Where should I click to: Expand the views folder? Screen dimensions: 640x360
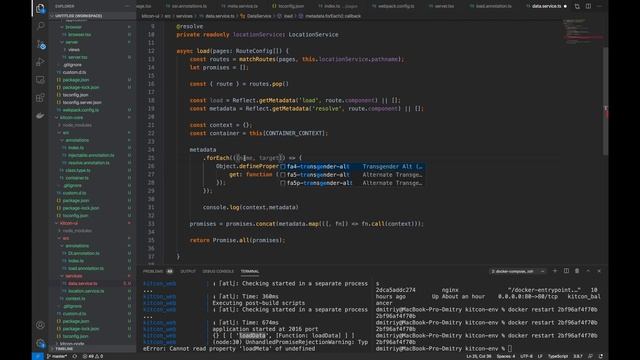tap(74, 50)
